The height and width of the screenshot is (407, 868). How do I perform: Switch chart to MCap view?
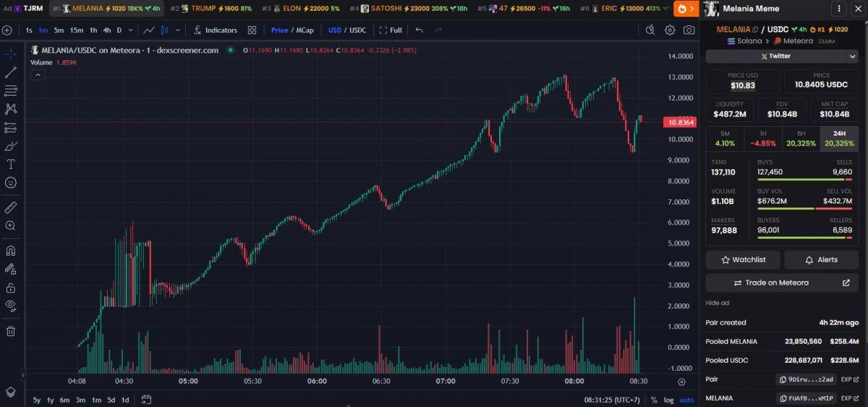pos(305,30)
